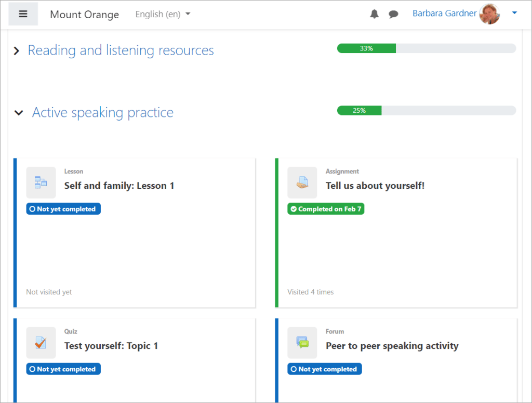This screenshot has height=403, width=532.
Task: Toggle completion badge on Test yourself: Topic 1
Action: [63, 369]
